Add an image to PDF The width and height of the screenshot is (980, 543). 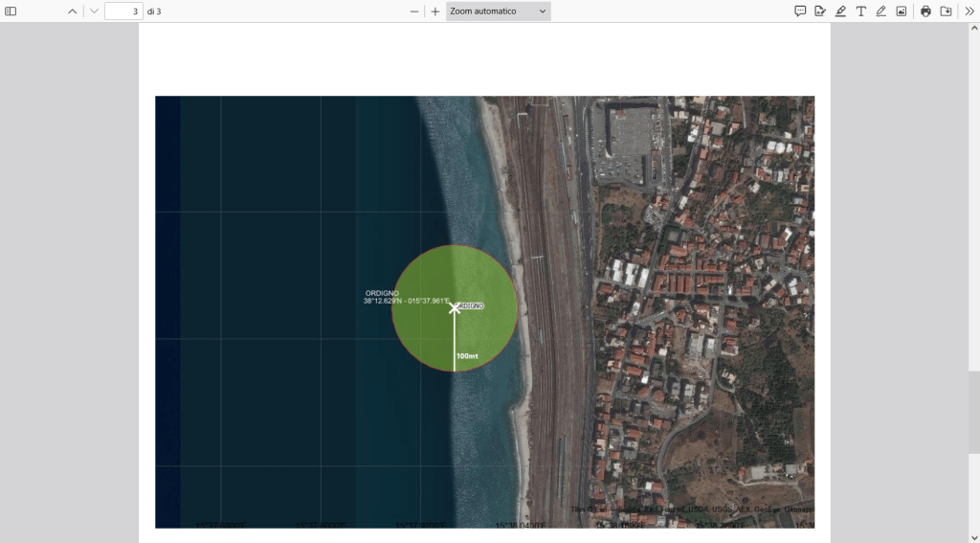coord(901,11)
